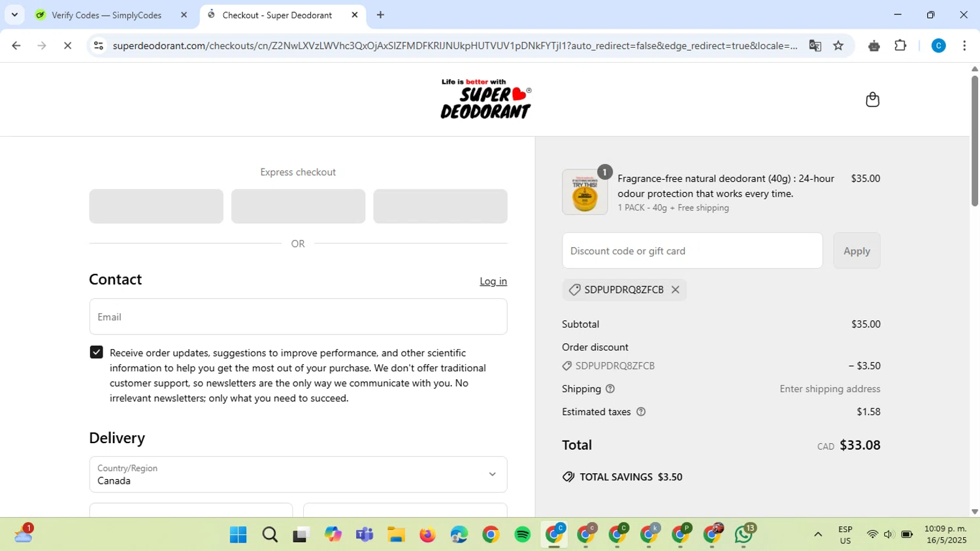Expand the Country/Region dropdown

298,475
